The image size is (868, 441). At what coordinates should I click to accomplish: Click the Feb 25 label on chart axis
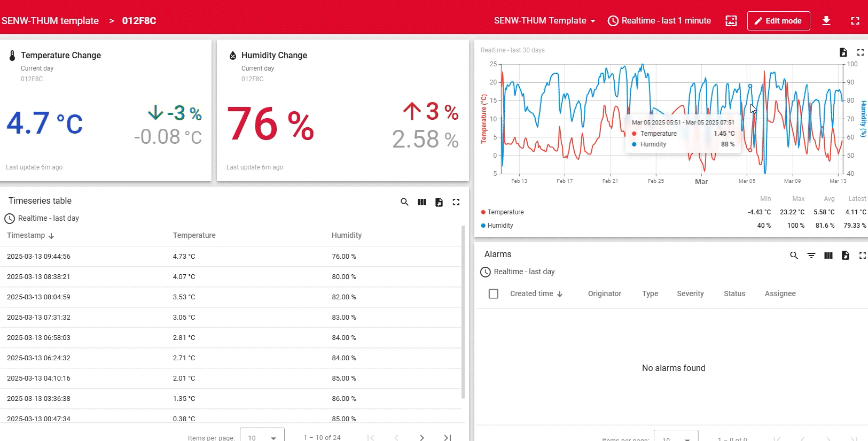point(656,181)
